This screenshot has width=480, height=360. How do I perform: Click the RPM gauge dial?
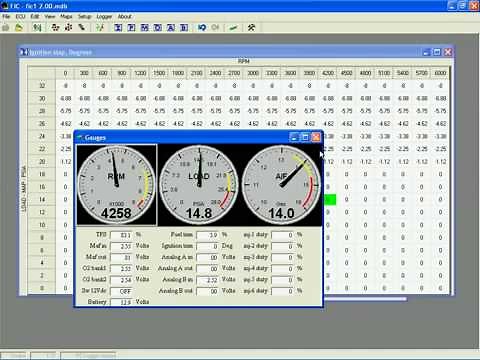click(x=116, y=185)
